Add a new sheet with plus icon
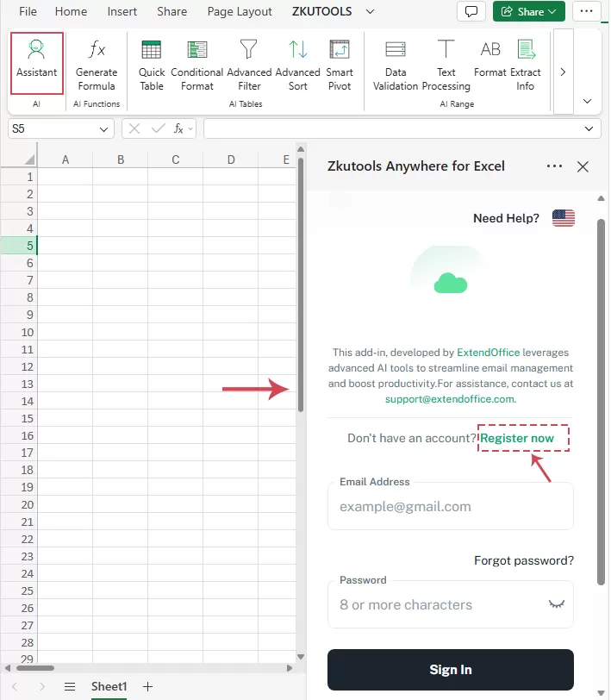The width and height of the screenshot is (611, 700). coord(147,686)
